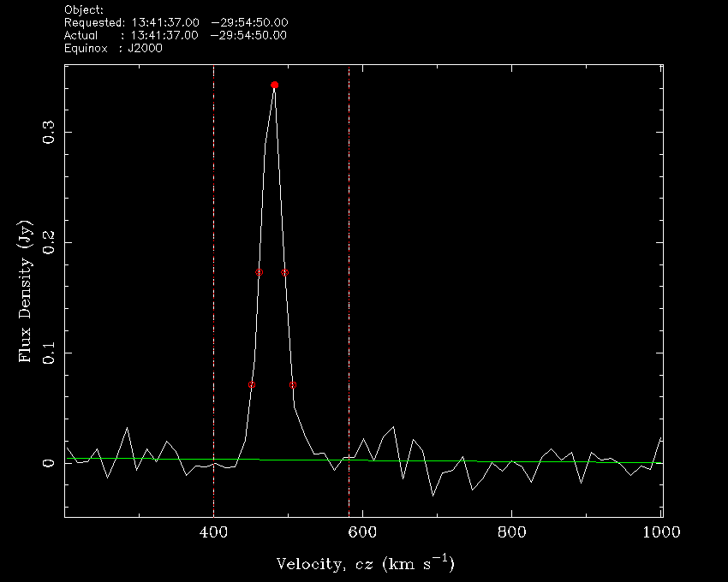
Task: Click the 'Requested' coordinates text line
Action: [x=176, y=22]
